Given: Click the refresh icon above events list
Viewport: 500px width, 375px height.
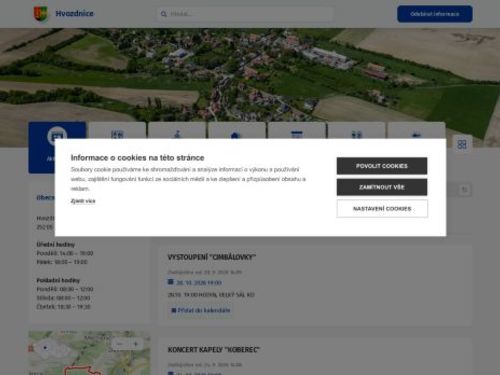Looking at the screenshot, I should click(x=465, y=190).
